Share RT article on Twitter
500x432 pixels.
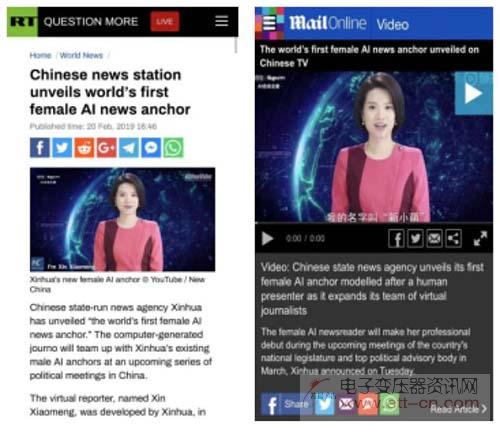[x=62, y=147]
